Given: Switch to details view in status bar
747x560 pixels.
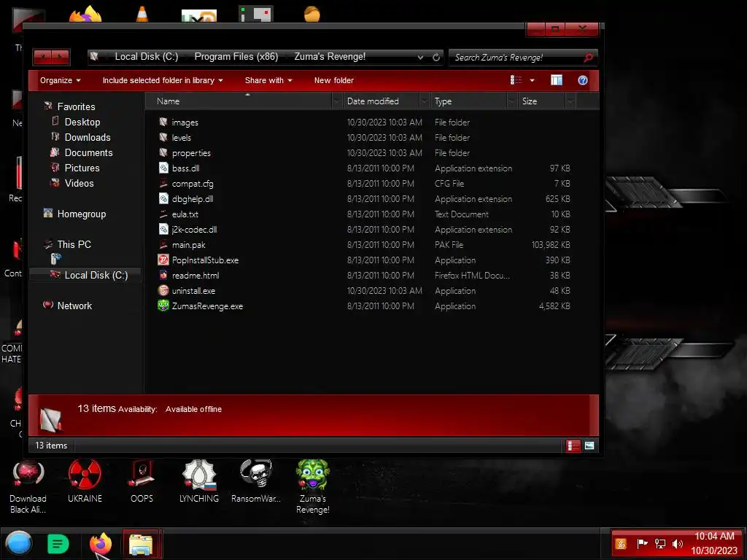Looking at the screenshot, I should (x=573, y=446).
